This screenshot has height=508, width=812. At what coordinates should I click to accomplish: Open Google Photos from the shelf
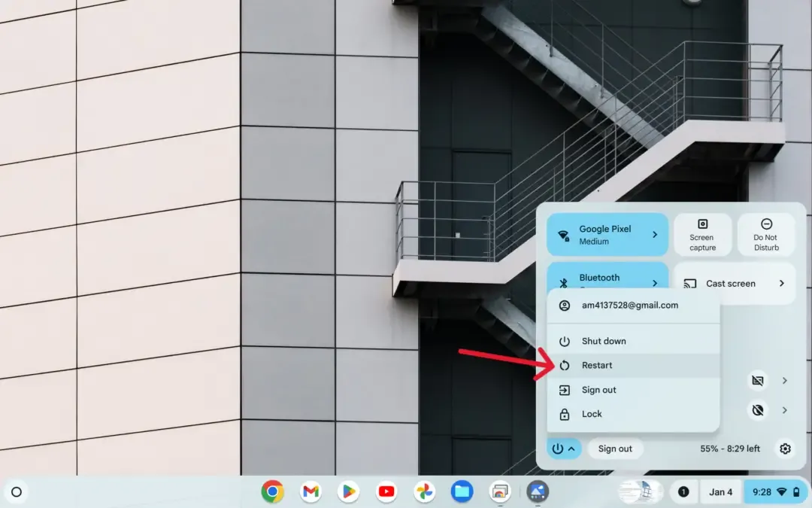point(424,491)
